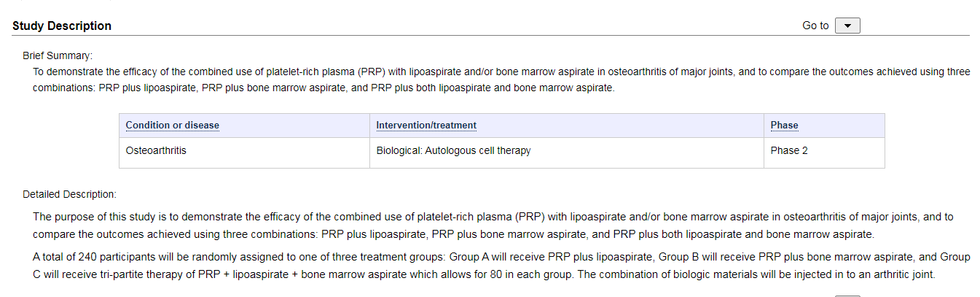Viewport: 980px width, 297px height.
Task: Click the Brief Summary label
Action: [x=58, y=55]
